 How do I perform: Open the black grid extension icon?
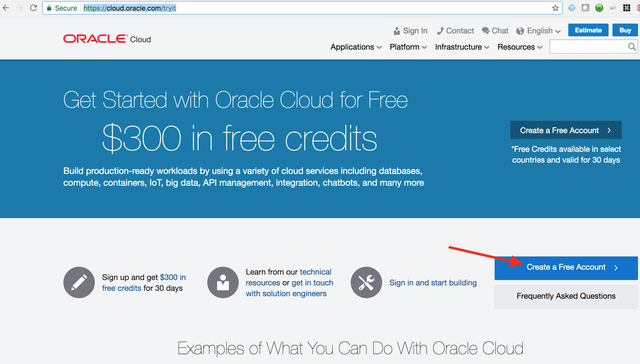click(626, 8)
